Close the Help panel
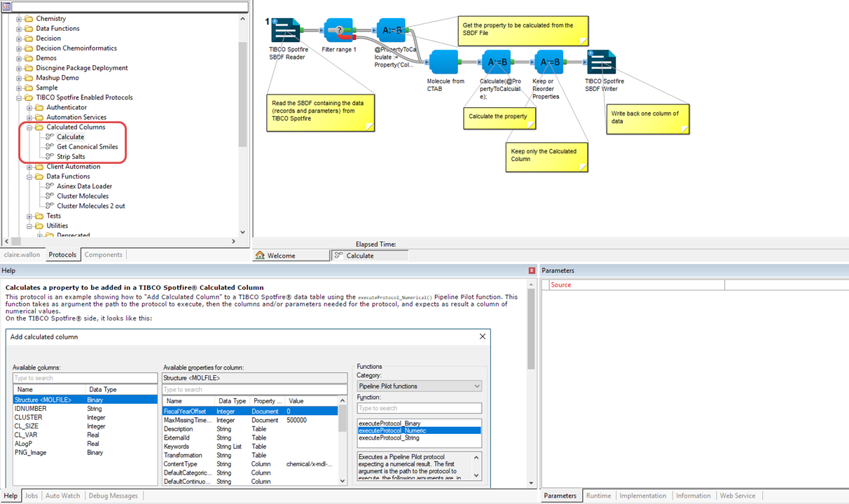The height and width of the screenshot is (504, 849). point(532,270)
